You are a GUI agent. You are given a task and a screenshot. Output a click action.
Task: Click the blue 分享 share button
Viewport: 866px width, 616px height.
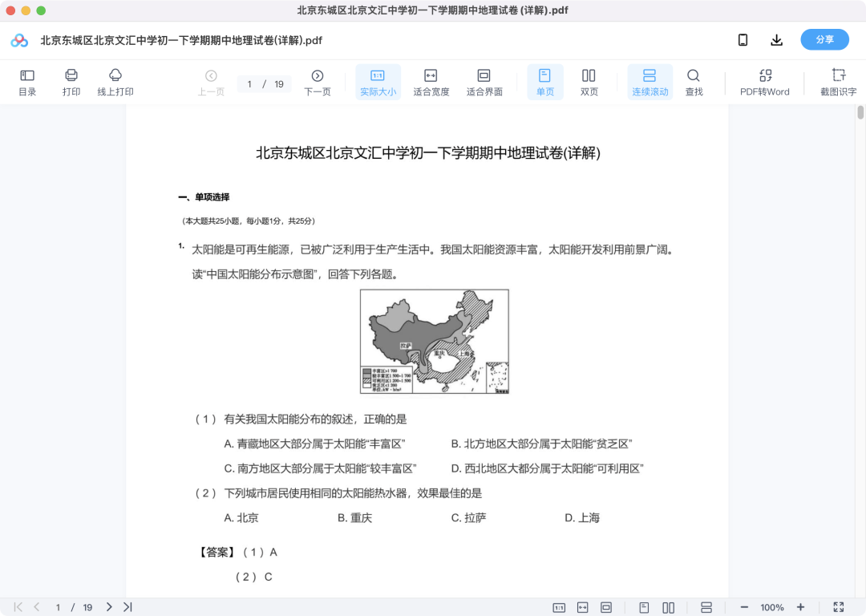824,40
